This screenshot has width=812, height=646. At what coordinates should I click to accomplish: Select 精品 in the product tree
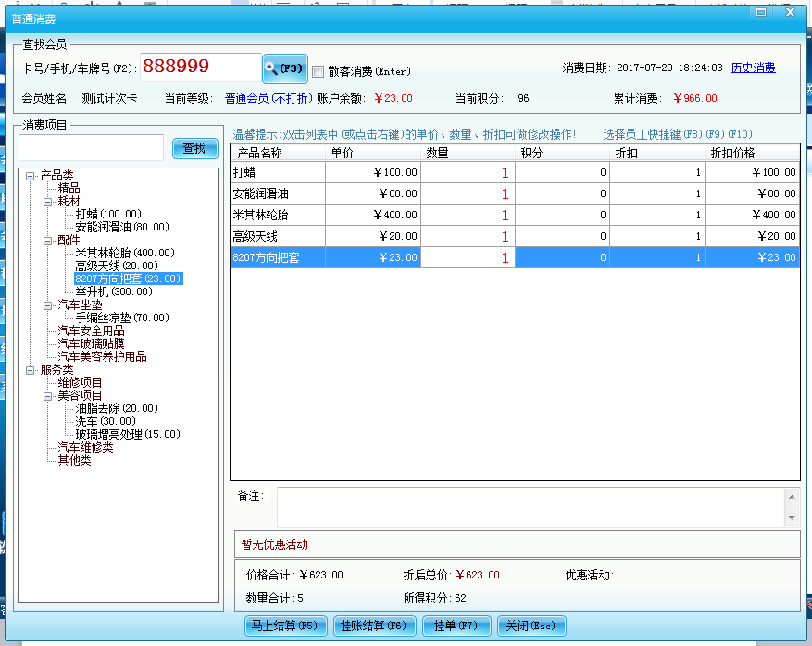click(69, 188)
